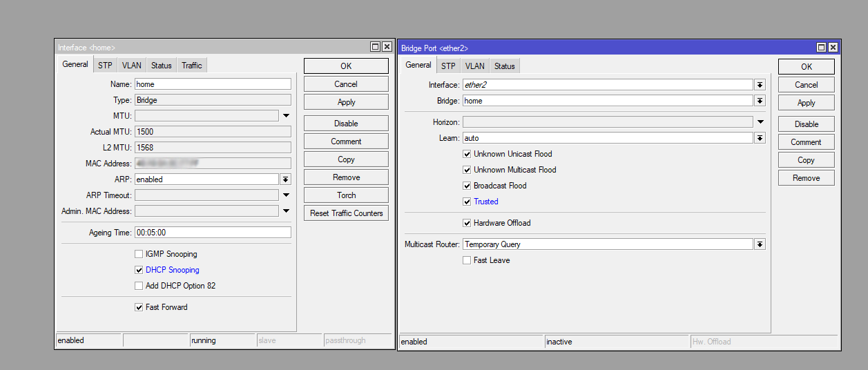
Task: Toggle Fast Forward checkbox
Action: click(139, 307)
